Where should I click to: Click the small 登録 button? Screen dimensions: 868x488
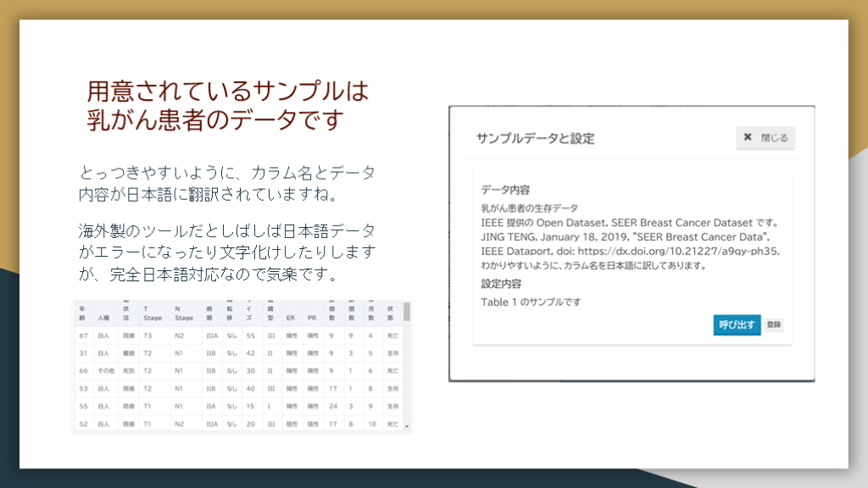[773, 324]
